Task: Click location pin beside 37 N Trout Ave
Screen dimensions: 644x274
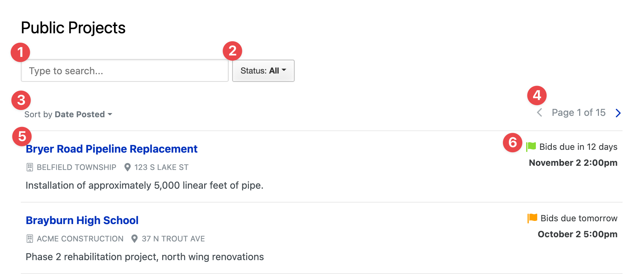Action: pos(134,239)
